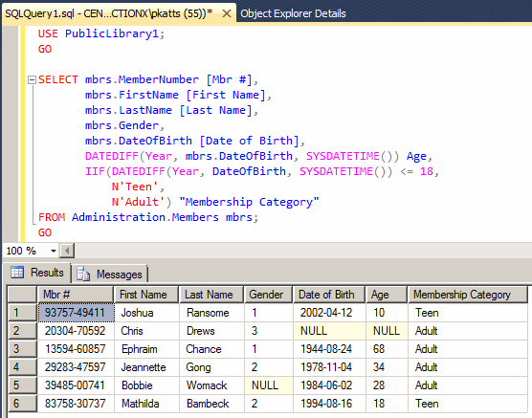
Task: Select the Results tab
Action: tap(37, 273)
